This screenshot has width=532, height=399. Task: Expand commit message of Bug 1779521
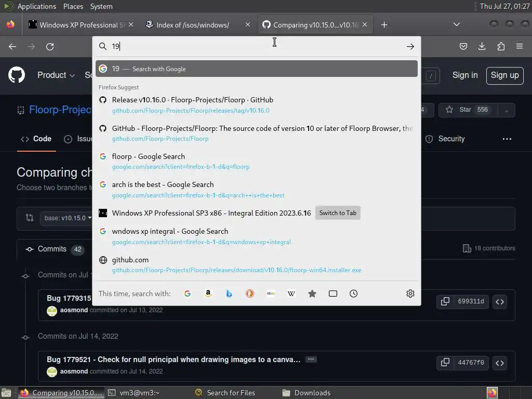[311, 360]
